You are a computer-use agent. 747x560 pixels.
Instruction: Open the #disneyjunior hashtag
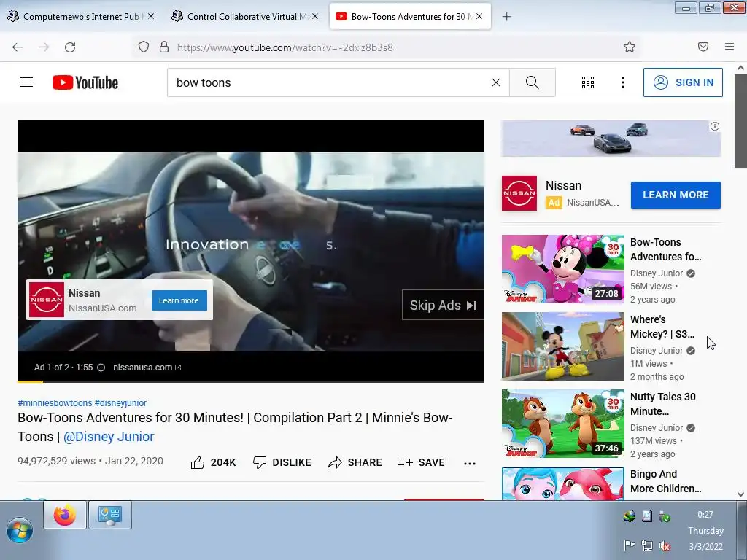[120, 402]
